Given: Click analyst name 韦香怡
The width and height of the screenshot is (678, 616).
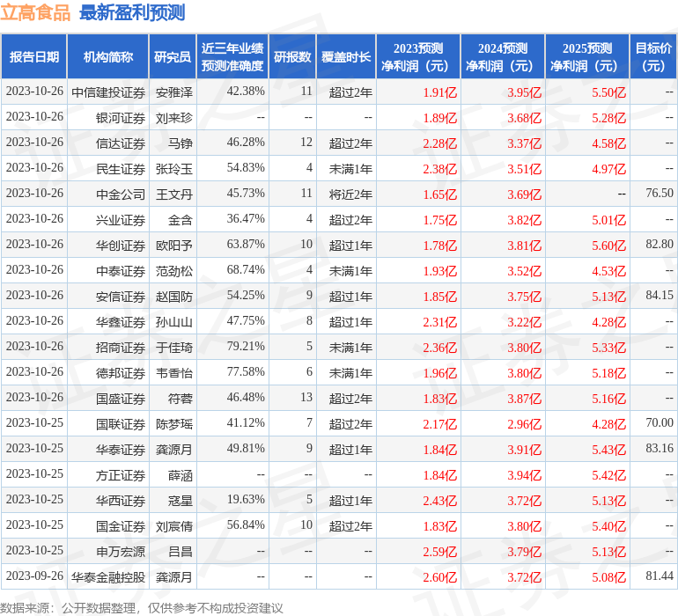Looking at the screenshot, I should pos(174,372).
